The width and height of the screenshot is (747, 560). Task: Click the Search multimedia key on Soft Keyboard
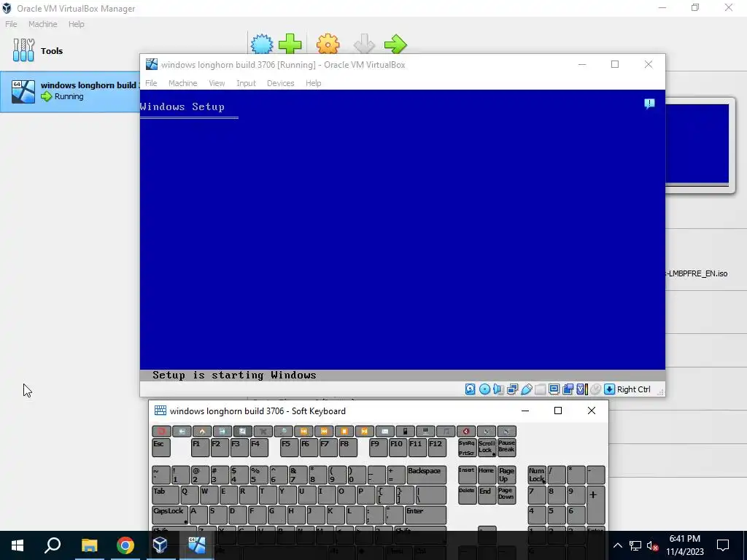click(x=284, y=432)
